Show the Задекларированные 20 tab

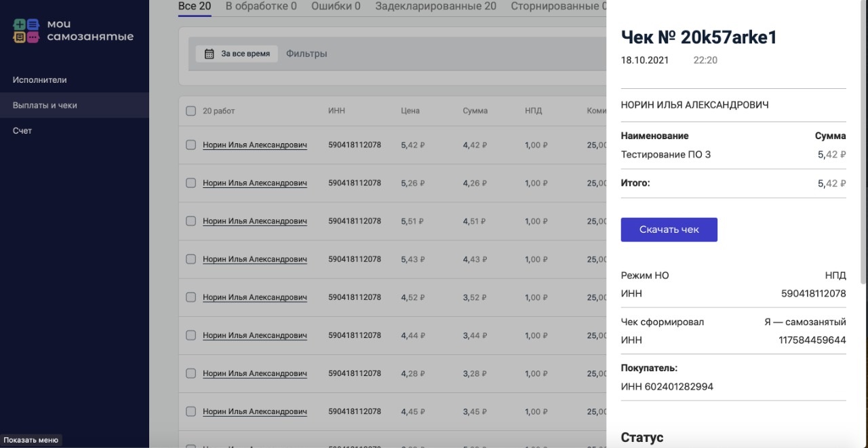[x=435, y=7]
